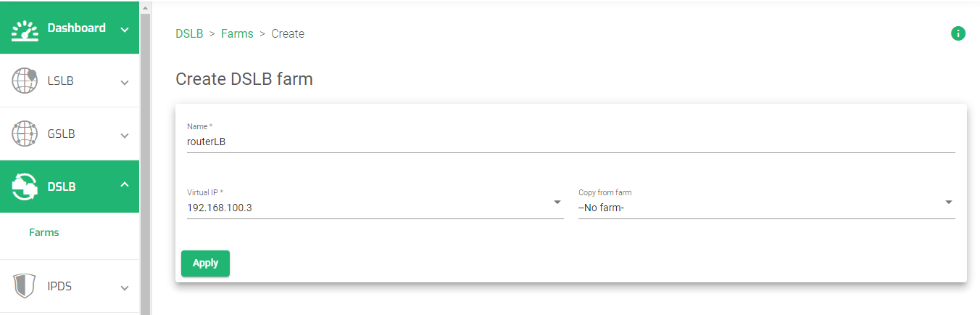Viewport: 980px width, 315px height.
Task: Open the Copy from farm dropdown
Action: 949,202
